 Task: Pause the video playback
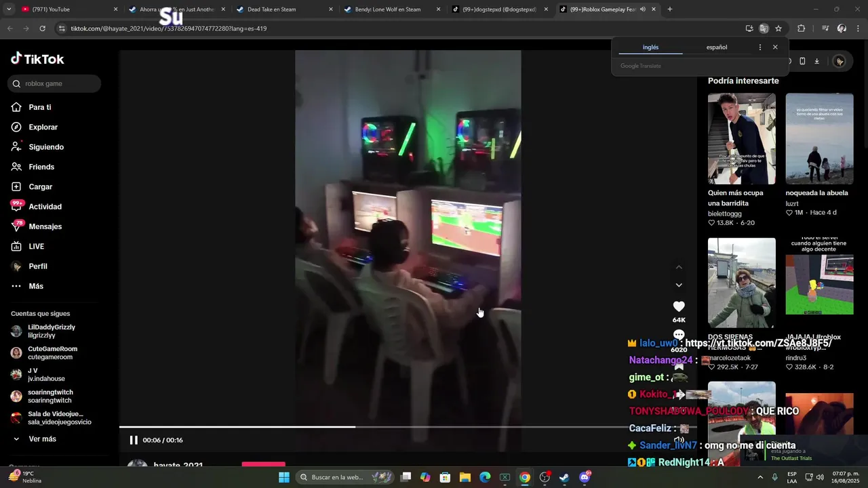click(134, 440)
